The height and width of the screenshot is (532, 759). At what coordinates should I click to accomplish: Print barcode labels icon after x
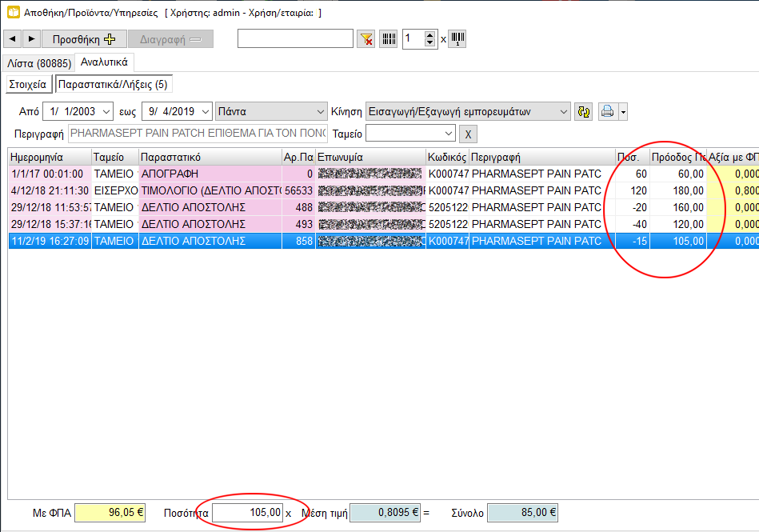pos(457,38)
